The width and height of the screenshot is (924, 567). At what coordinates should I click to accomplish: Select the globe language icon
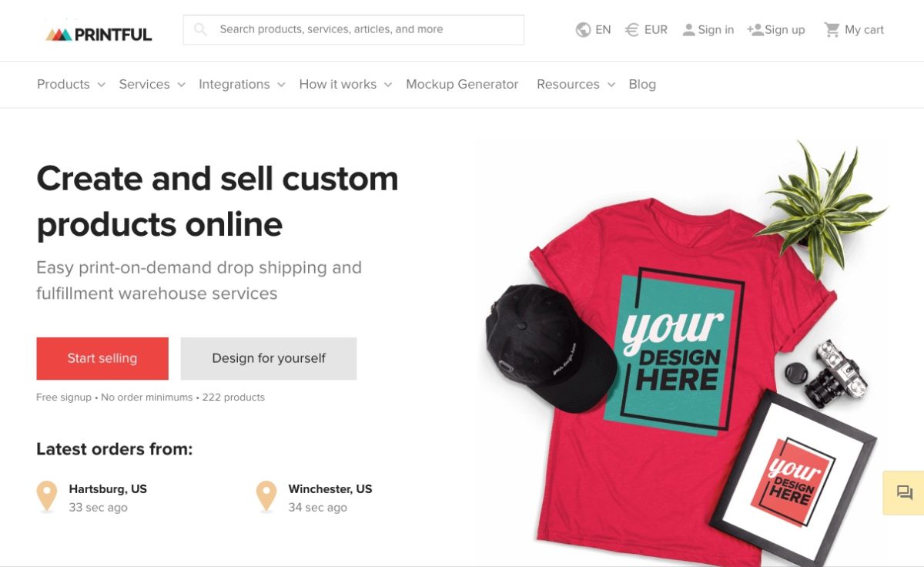(583, 29)
